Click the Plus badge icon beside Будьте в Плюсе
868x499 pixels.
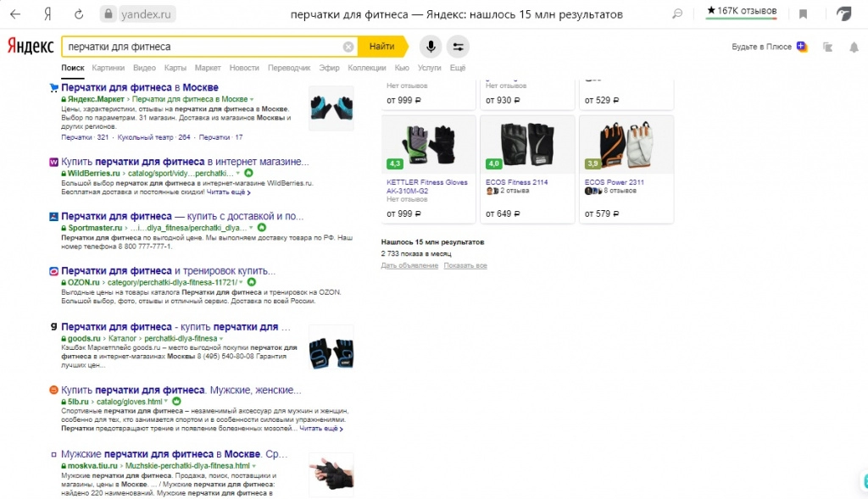[x=802, y=47]
